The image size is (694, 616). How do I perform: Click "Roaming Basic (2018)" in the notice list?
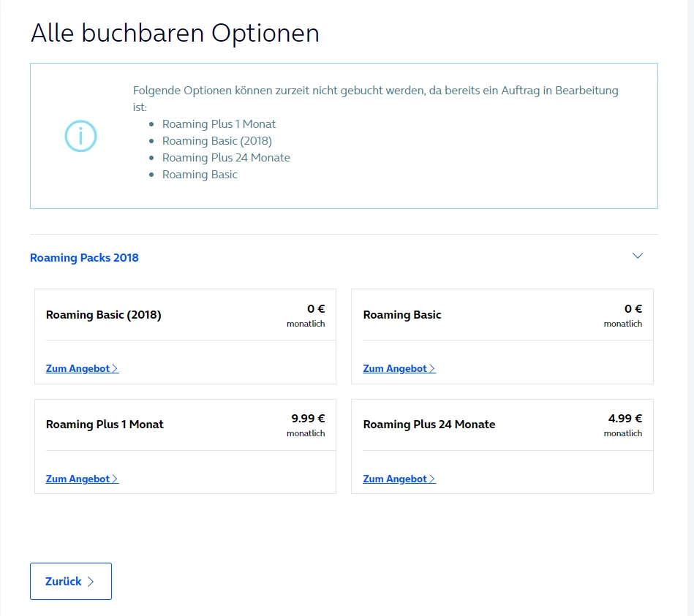(216, 141)
